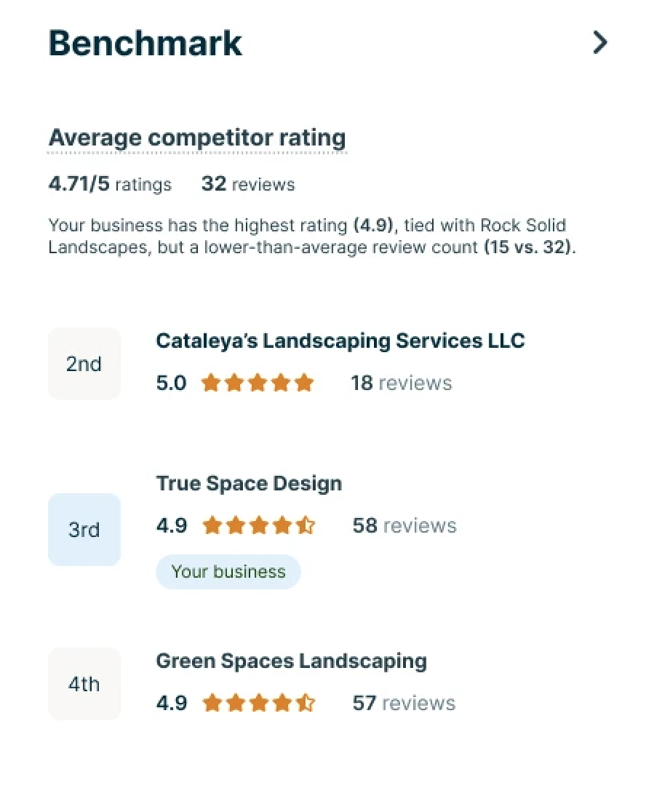Click the Benchmark heading
The height and width of the screenshot is (812, 646).
(x=145, y=44)
